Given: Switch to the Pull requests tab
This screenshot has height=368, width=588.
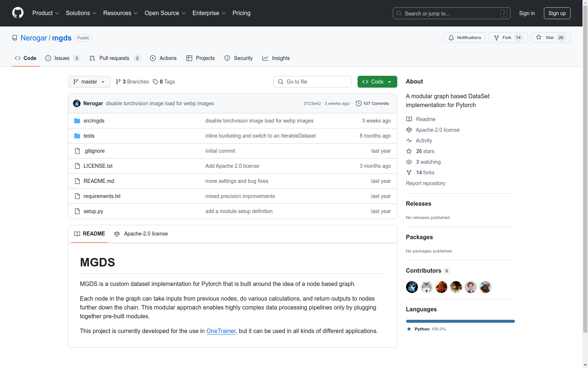Looking at the screenshot, I should [115, 58].
